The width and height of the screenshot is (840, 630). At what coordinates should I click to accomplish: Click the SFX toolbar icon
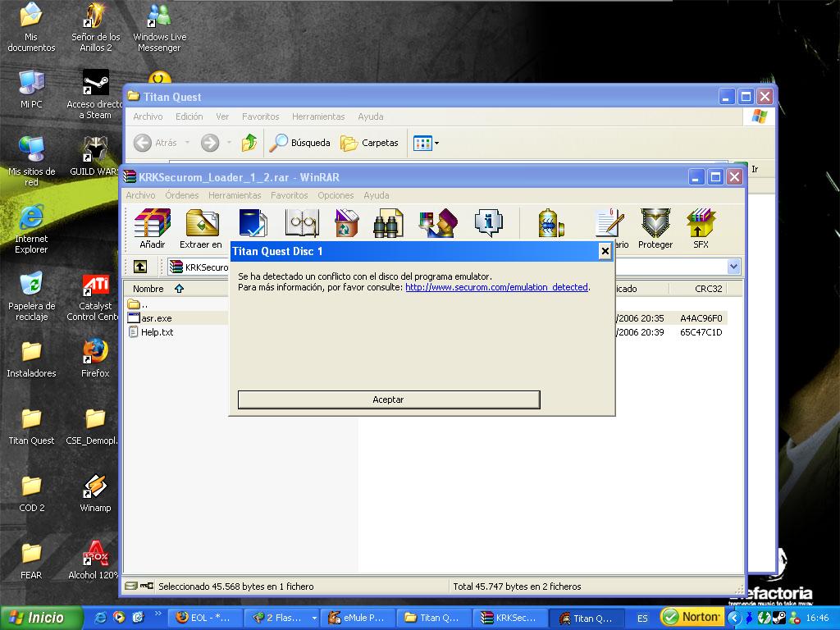pyautogui.click(x=701, y=228)
